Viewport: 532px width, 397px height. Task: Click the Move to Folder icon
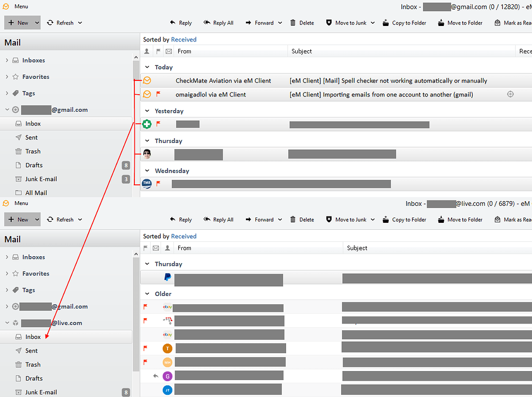[x=441, y=23]
